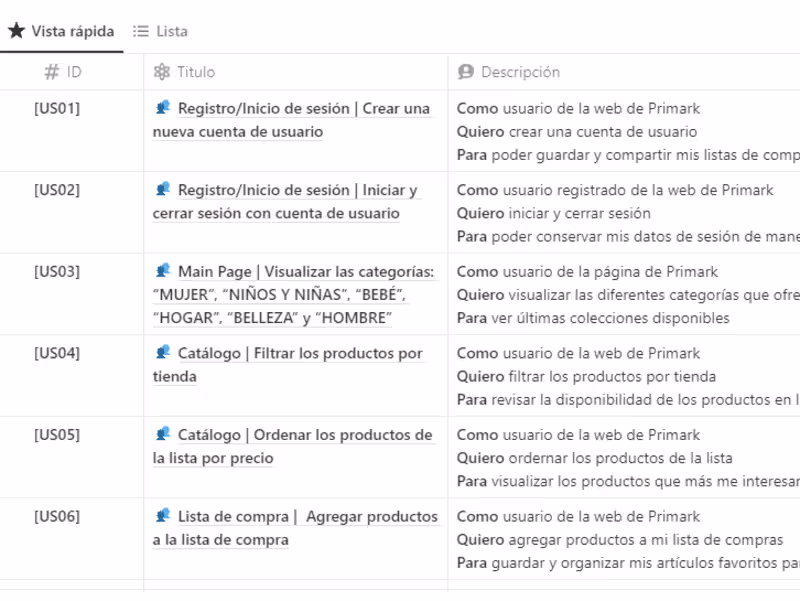
Task: Open the page Crear una nueva cuenta de usuario
Action: pyautogui.click(x=292, y=120)
